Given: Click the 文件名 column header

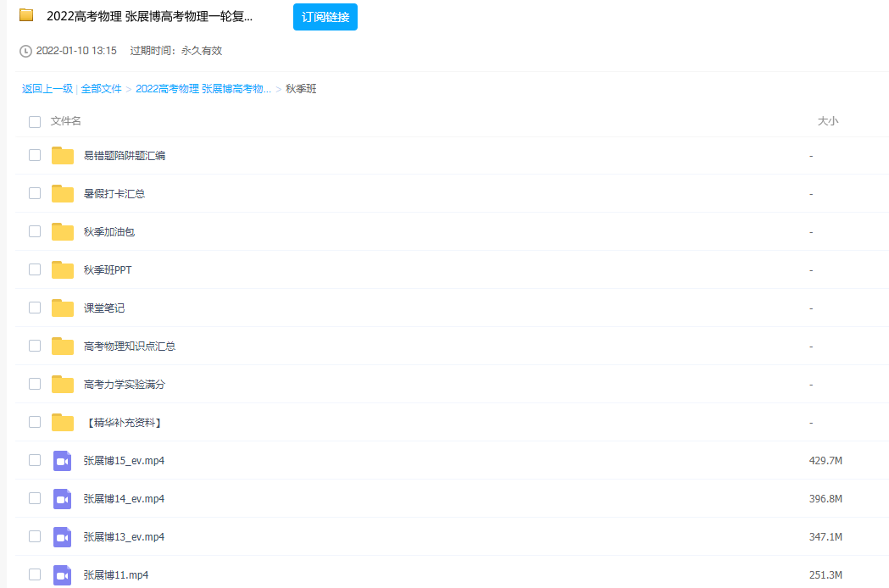Looking at the screenshot, I should coord(64,121).
